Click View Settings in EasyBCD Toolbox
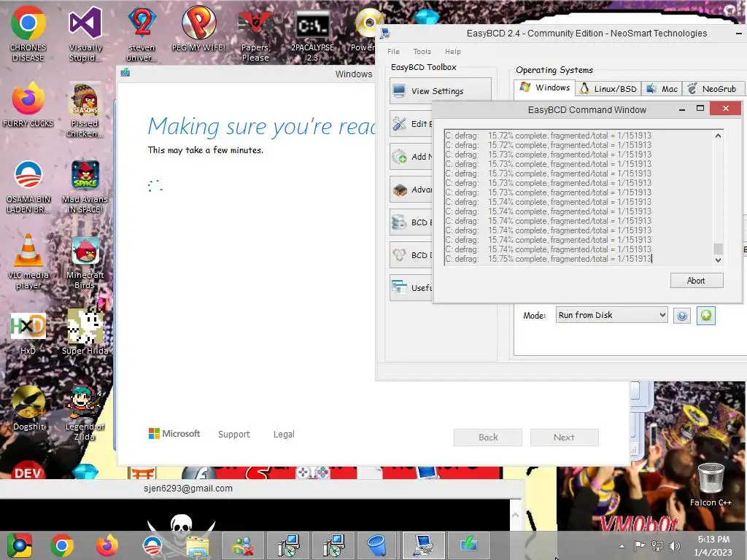The height and width of the screenshot is (560, 747). (440, 91)
